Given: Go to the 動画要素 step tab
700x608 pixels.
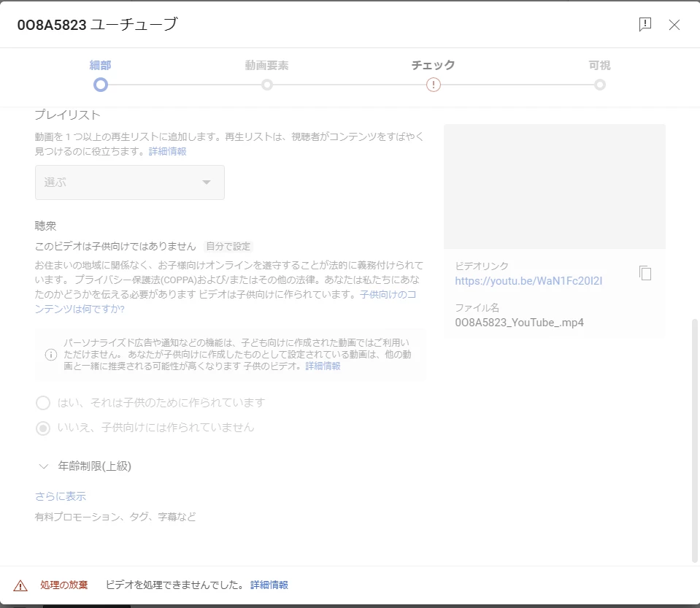Looking at the screenshot, I should [266, 65].
